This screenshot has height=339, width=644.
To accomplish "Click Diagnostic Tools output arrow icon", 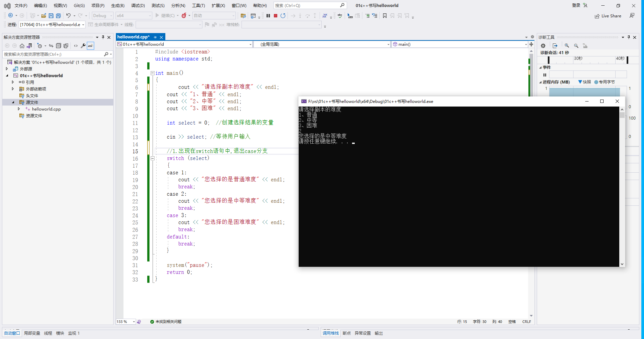I will point(555,46).
